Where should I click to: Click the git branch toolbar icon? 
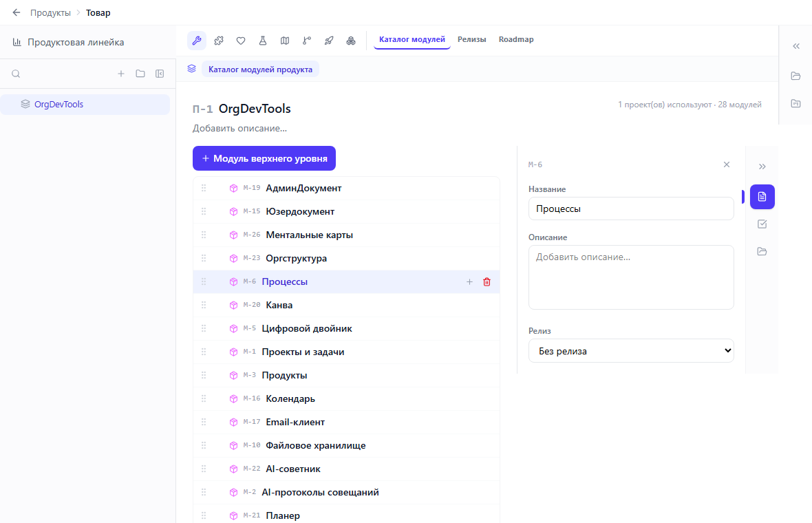(x=307, y=41)
